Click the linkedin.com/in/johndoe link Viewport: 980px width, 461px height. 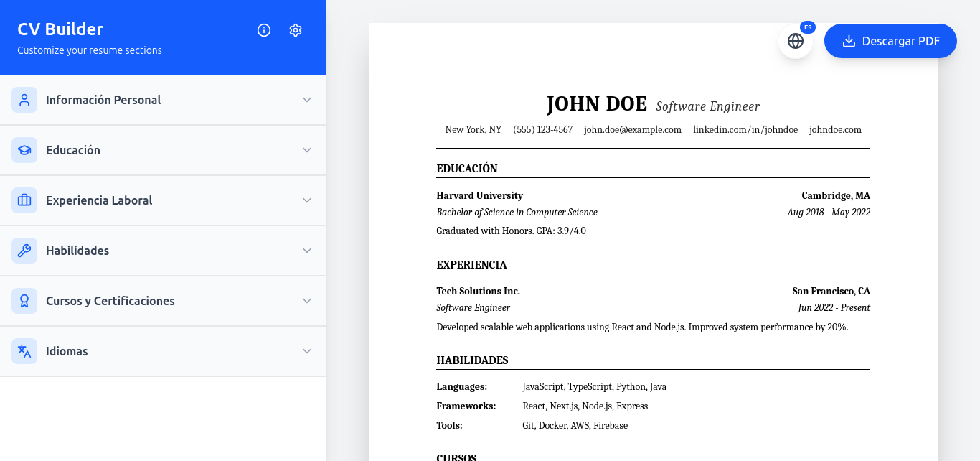(x=745, y=130)
